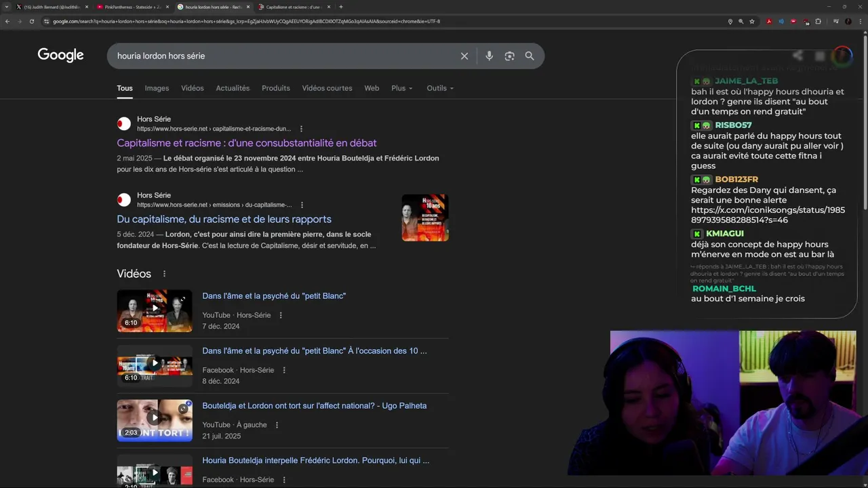Screen dimensions: 868x488
Task: Open the three-dot menu beside Vidéos heading
Action: click(164, 274)
